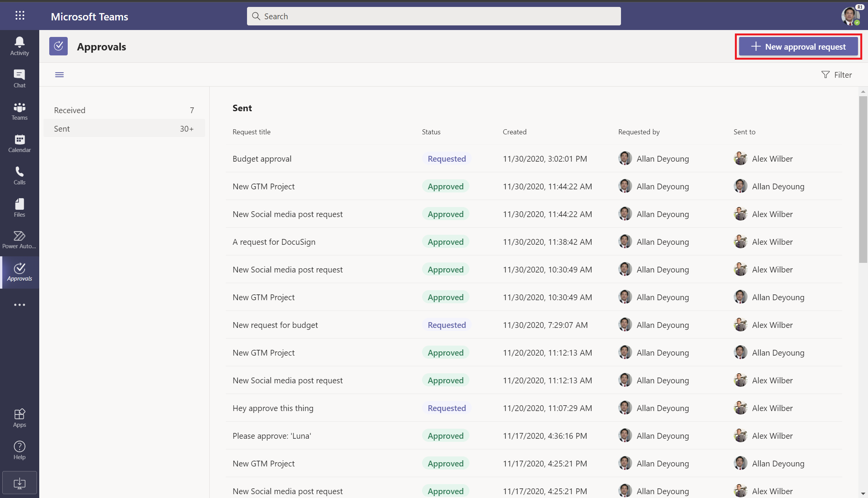Click the Search input field
This screenshot has height=498, width=868.
point(433,16)
